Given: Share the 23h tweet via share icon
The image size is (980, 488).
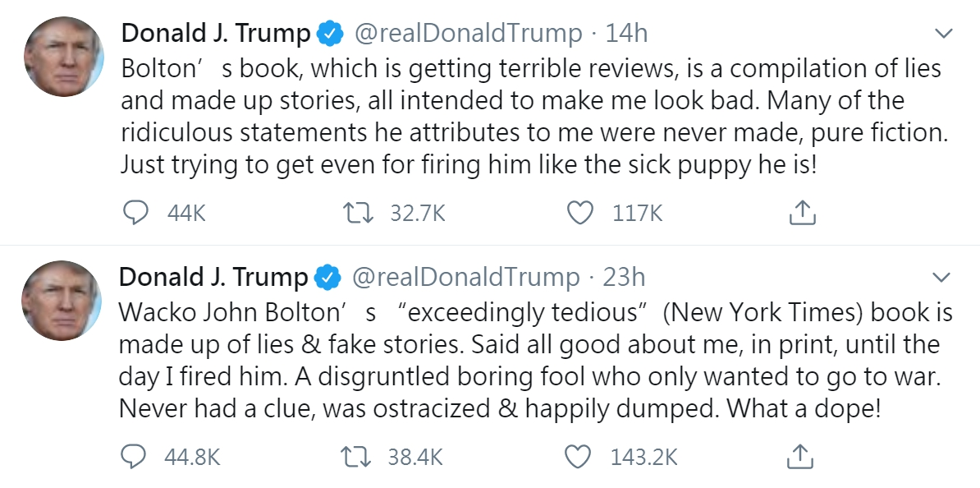Looking at the screenshot, I should point(800,456).
